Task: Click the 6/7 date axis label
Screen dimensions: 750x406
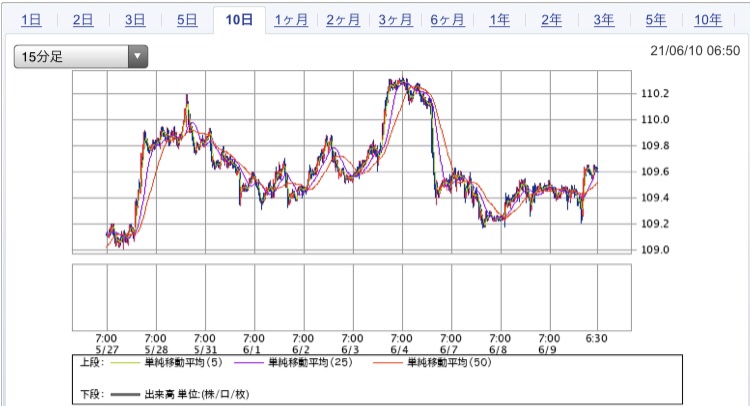Action: (x=449, y=350)
